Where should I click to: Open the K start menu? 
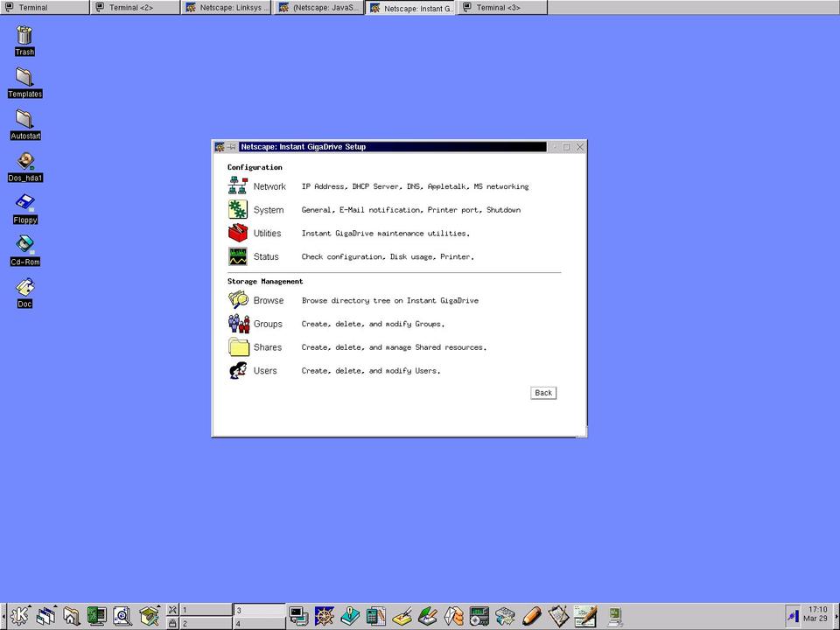pos(19,616)
